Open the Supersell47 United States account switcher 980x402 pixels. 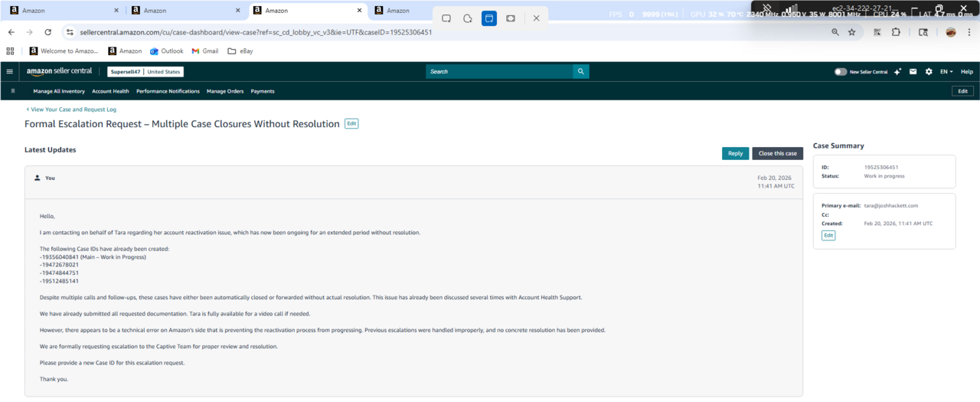[x=145, y=71]
